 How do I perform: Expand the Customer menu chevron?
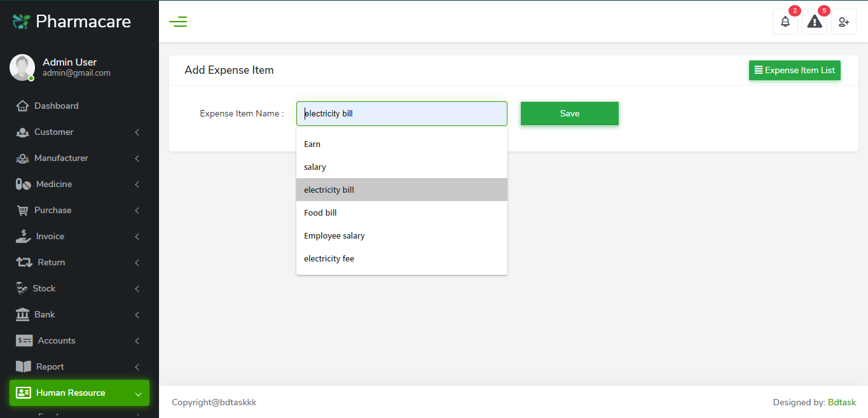(x=137, y=132)
